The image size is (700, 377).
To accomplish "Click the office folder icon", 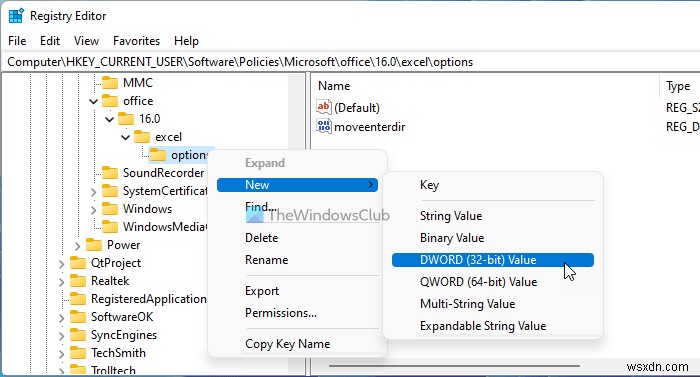I will coord(110,101).
